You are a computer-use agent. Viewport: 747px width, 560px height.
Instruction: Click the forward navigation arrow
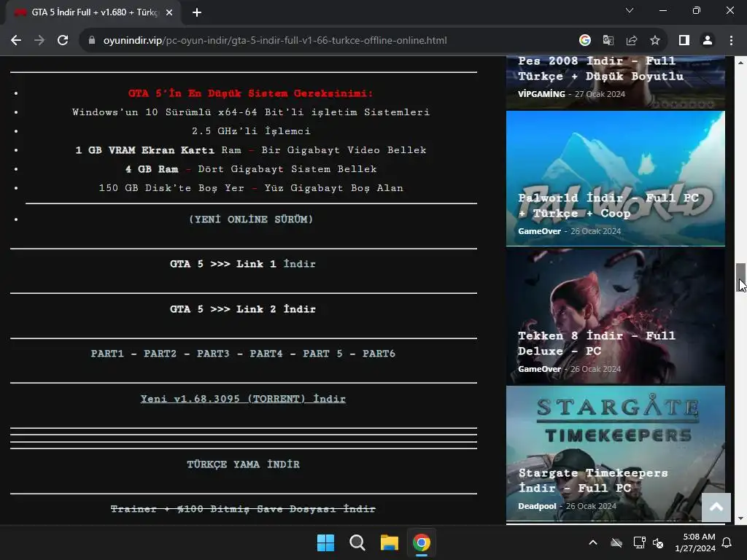39,41
